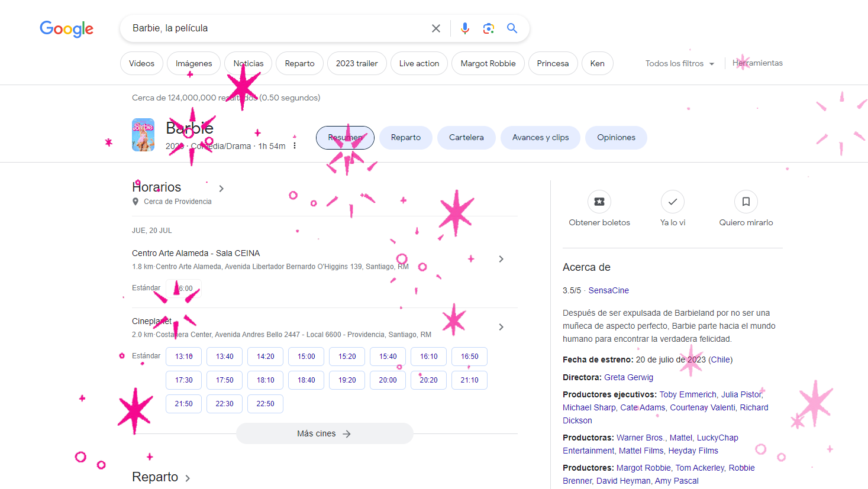This screenshot has width=868, height=489.
Task: Click the JUE, 20 JUL date label
Action: 152,231
